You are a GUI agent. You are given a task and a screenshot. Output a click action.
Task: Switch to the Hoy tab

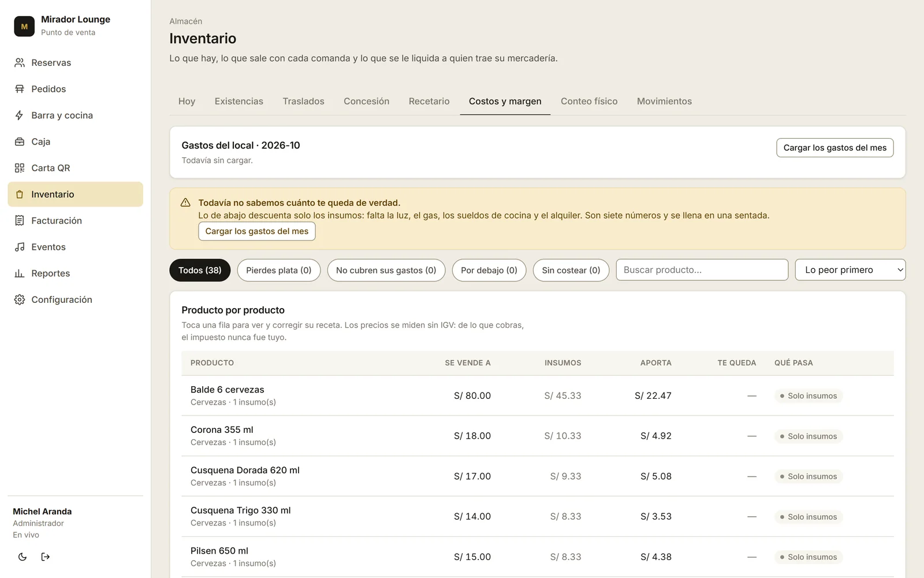tap(187, 101)
